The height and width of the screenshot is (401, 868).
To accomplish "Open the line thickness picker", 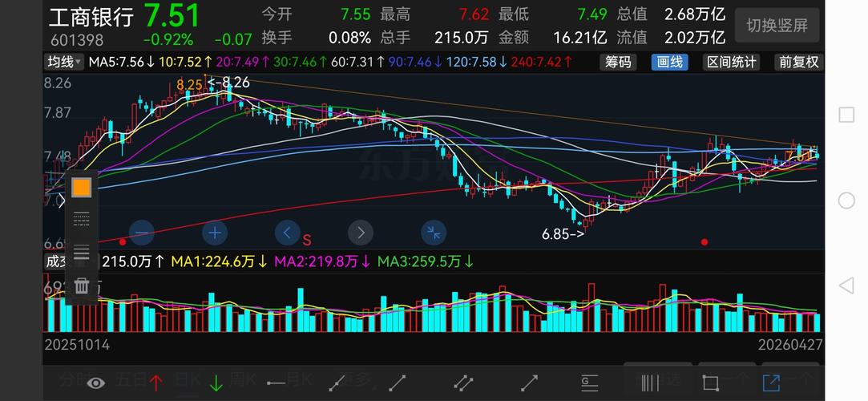I will [82, 252].
